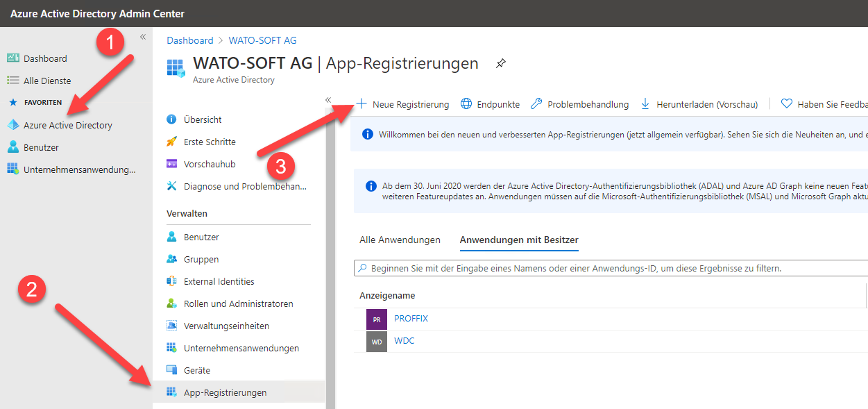This screenshot has width=868, height=409.
Task: Click the gray WD application icon
Action: tap(377, 342)
